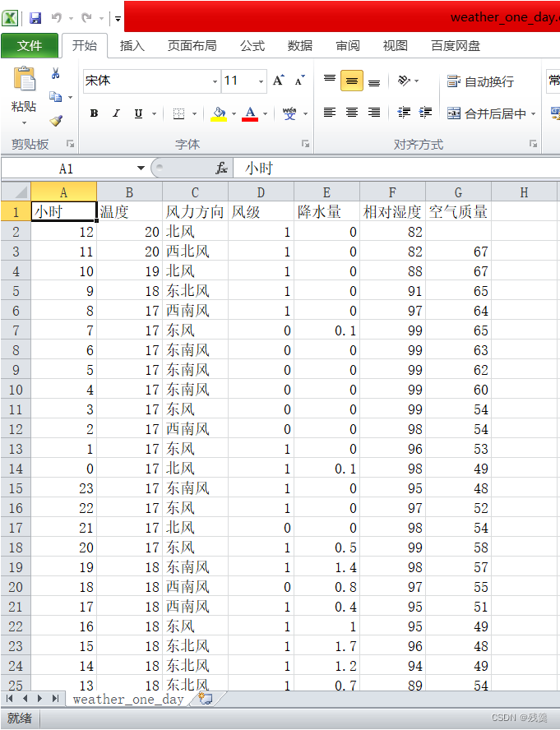The width and height of the screenshot is (560, 730).
Task: Switch to the 数据 ribbon tab
Action: click(299, 46)
